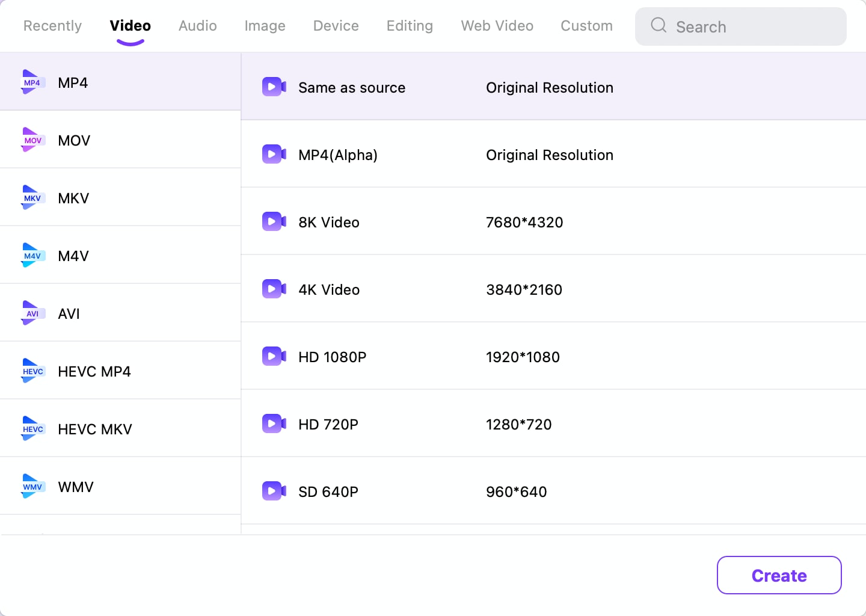Select the Custom tab
This screenshot has width=866, height=616.
[x=587, y=26]
